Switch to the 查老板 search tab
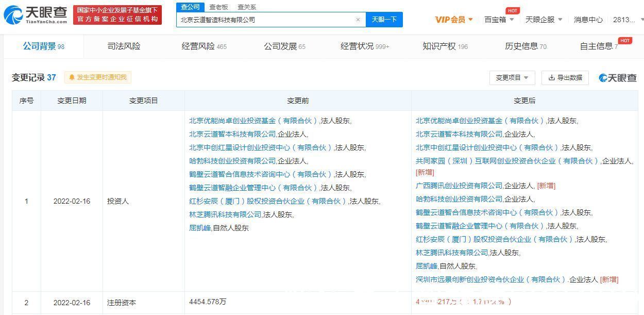The width and height of the screenshot is (644, 315). (x=217, y=7)
